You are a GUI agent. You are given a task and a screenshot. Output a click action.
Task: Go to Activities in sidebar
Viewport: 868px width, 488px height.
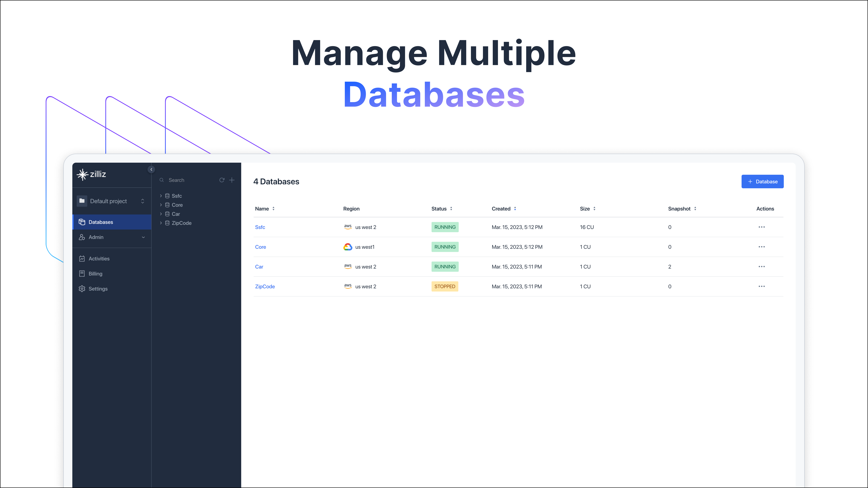coord(99,259)
